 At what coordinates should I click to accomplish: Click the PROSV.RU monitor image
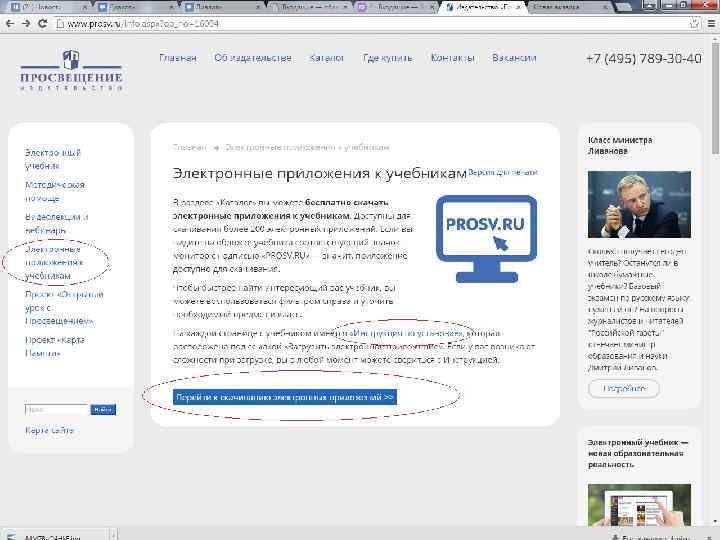click(486, 238)
